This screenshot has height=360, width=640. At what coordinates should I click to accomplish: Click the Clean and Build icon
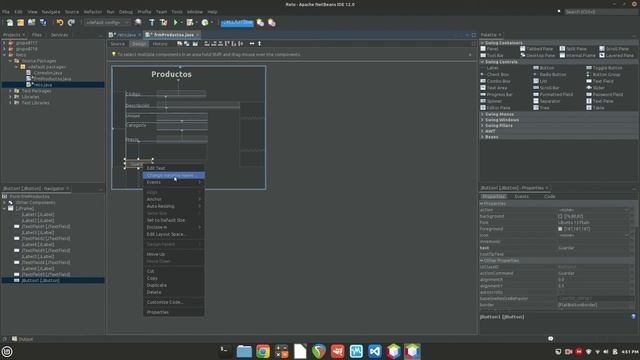pos(163,22)
